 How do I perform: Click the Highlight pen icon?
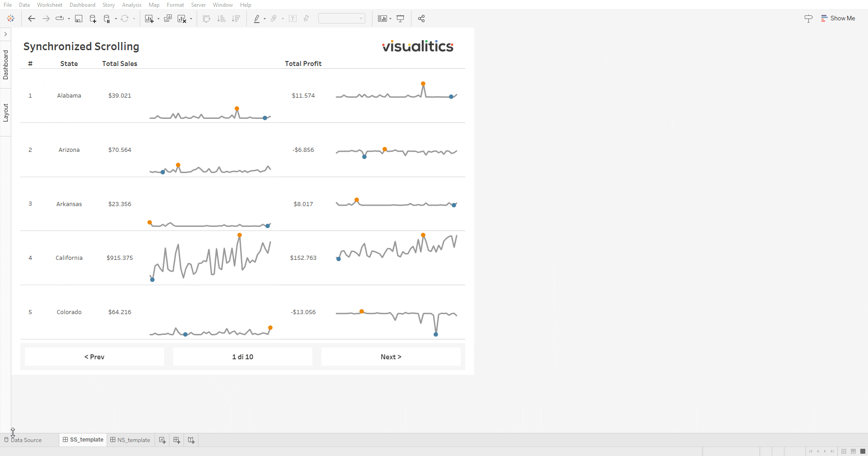point(257,19)
